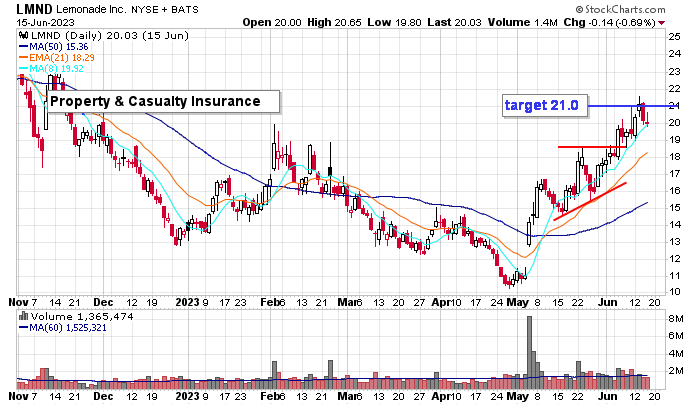Click the bar-chart icon beside Volume legend
The image size is (700, 405).
point(23,316)
